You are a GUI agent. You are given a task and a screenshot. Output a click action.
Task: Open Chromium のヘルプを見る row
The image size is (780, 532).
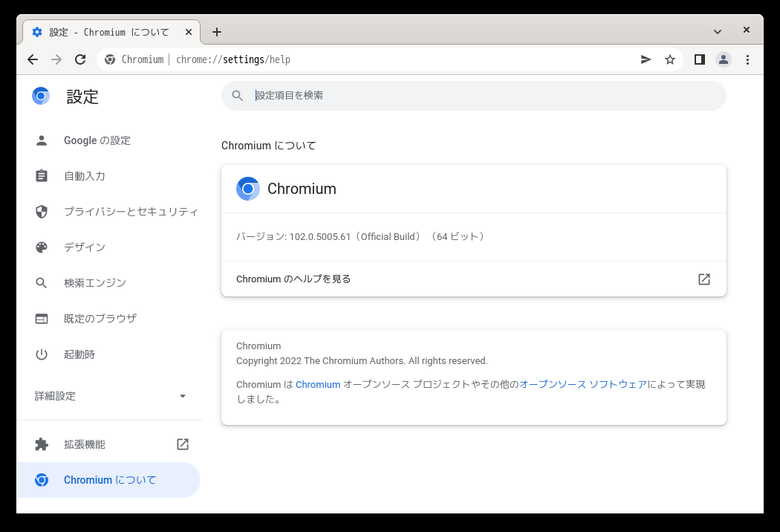pos(474,279)
